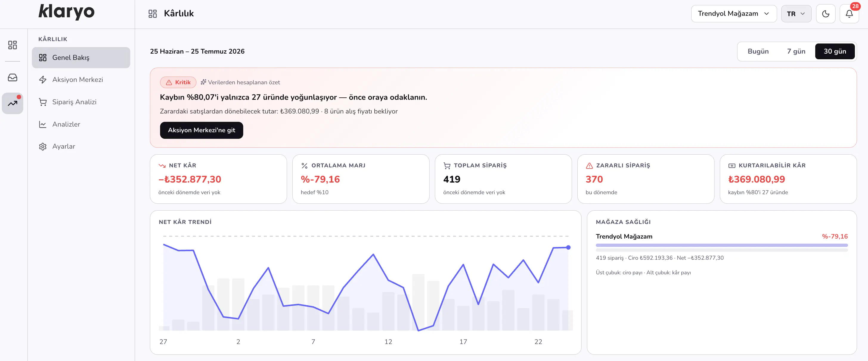868x361 pixels.
Task: Click the Sipariş Analizi cart icon
Action: tap(43, 102)
